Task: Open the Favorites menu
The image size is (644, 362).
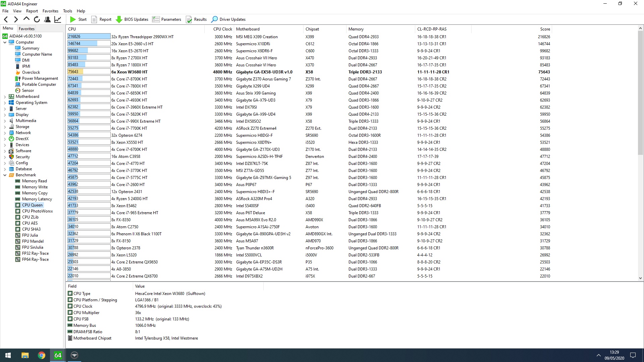Action: click(50, 11)
